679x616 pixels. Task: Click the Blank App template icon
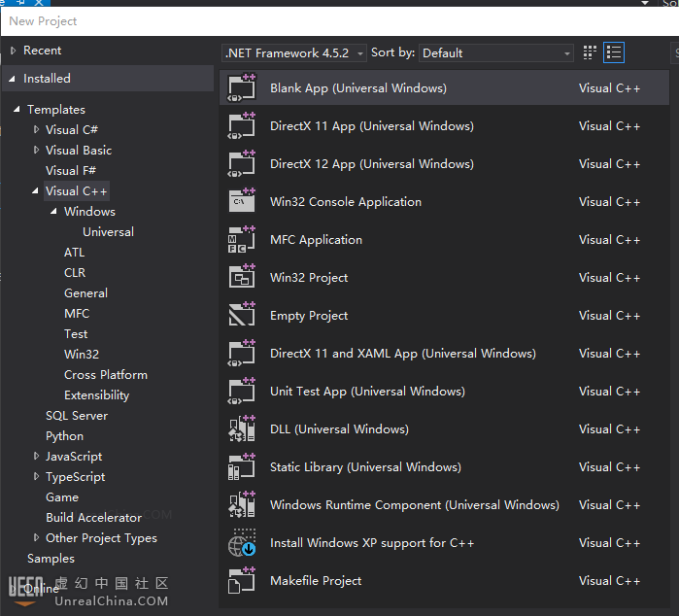tap(242, 87)
